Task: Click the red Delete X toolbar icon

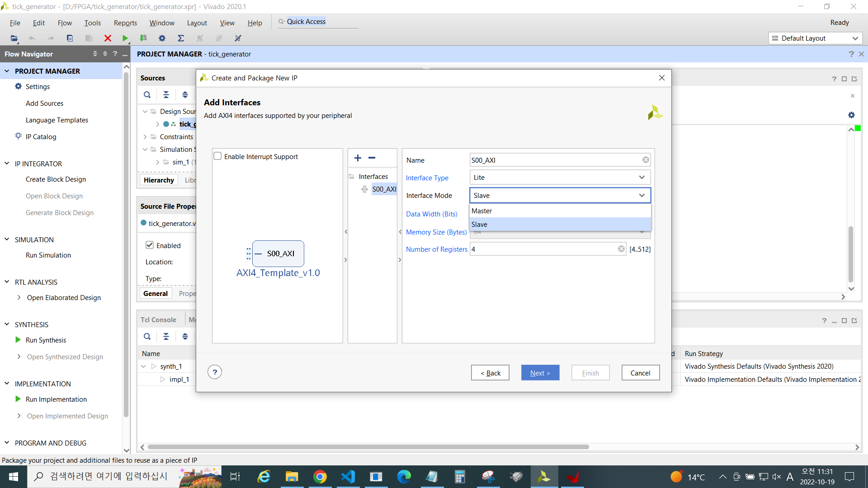Action: pyautogui.click(x=108, y=38)
